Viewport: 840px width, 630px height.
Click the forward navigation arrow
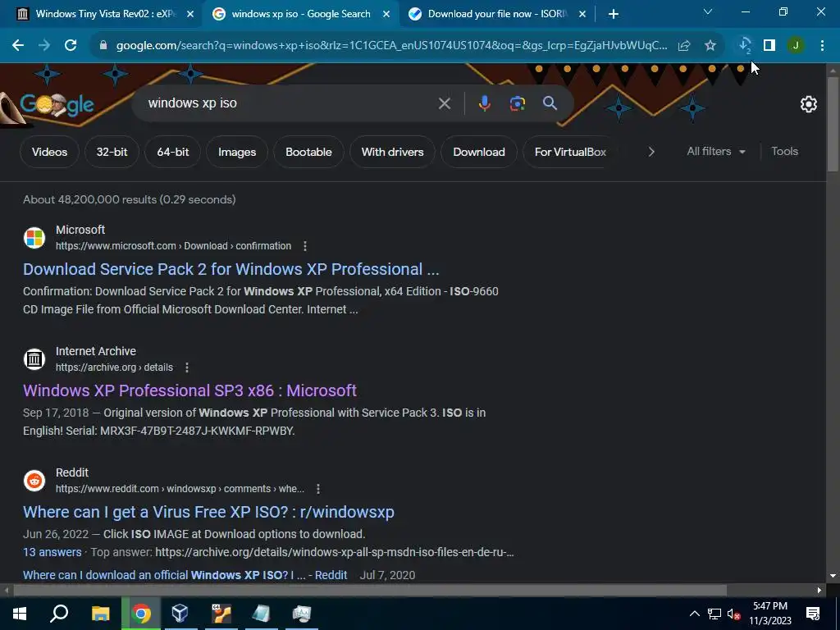click(44, 46)
